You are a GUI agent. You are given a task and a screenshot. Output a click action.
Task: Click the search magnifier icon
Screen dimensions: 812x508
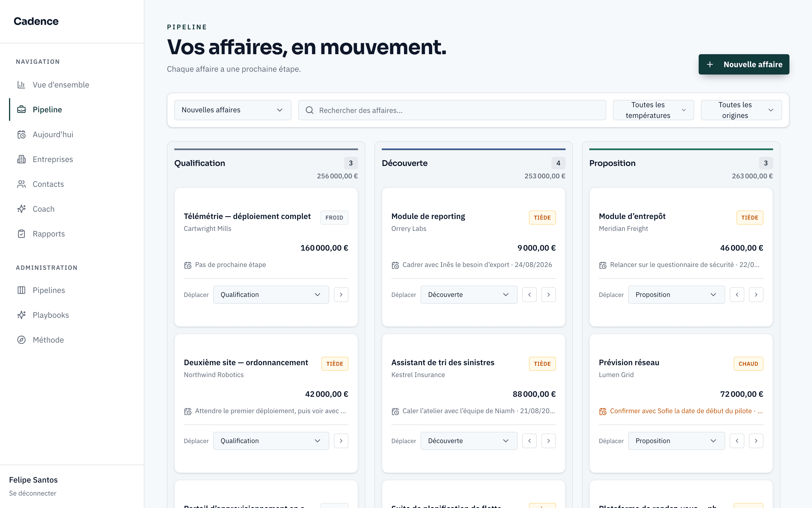tap(309, 110)
